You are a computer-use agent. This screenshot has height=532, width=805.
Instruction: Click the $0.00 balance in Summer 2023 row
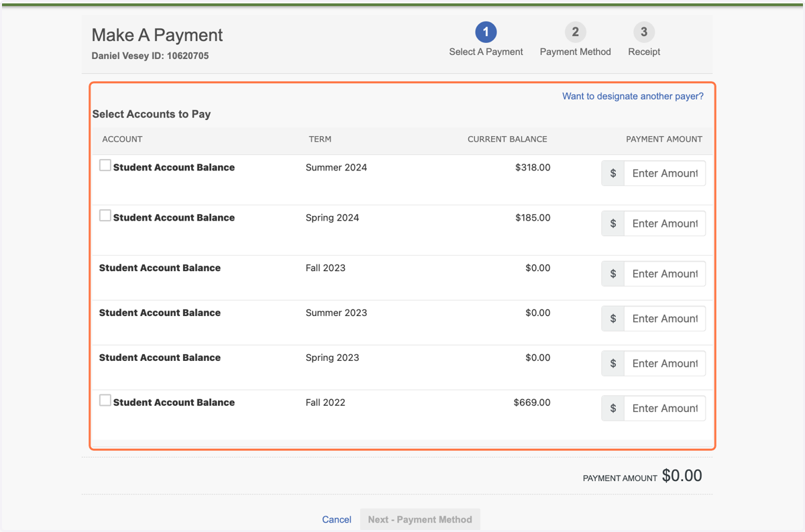pyautogui.click(x=538, y=313)
